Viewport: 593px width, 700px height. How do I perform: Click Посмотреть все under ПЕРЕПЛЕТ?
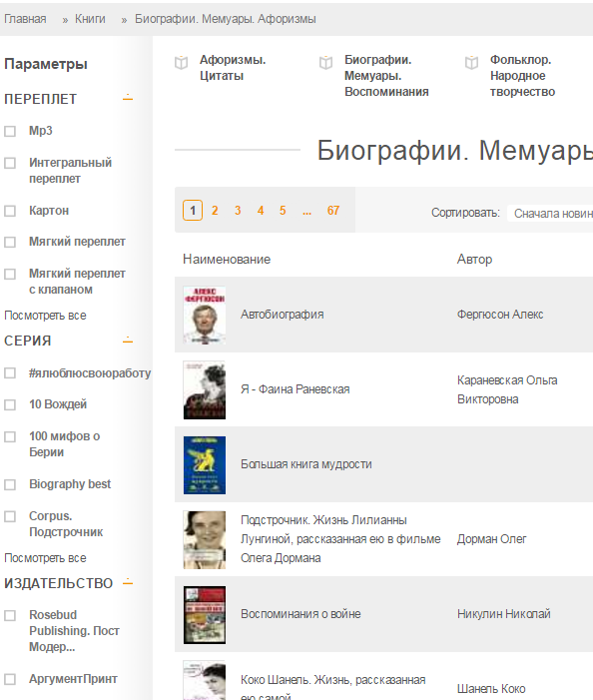45,316
